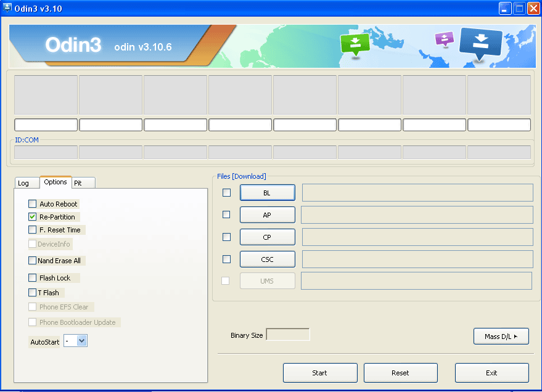Click the Reset button
This screenshot has width=542, height=392.
pyautogui.click(x=400, y=373)
